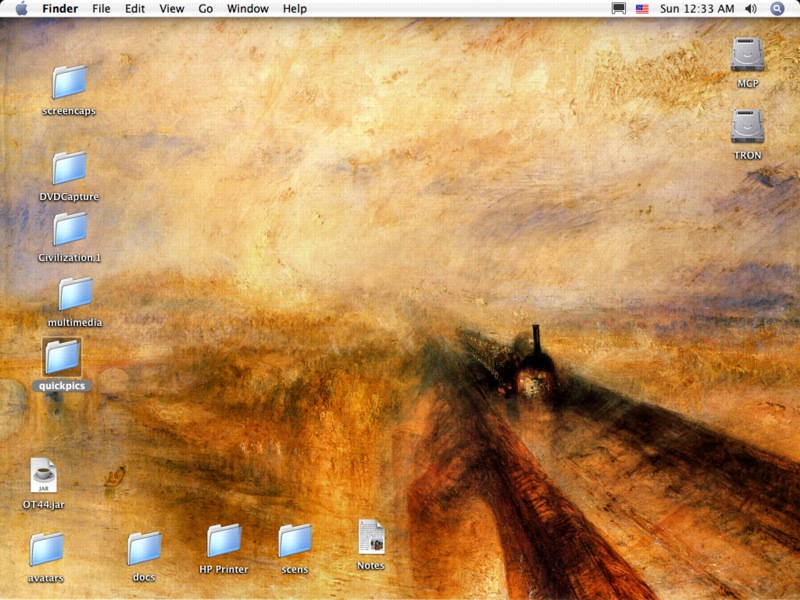Select the HP Printer folder
The image size is (800, 600).
(223, 541)
